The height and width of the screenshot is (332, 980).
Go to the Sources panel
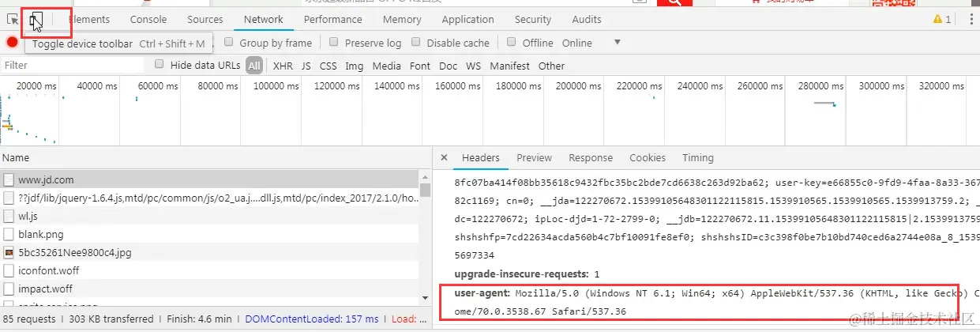click(205, 19)
